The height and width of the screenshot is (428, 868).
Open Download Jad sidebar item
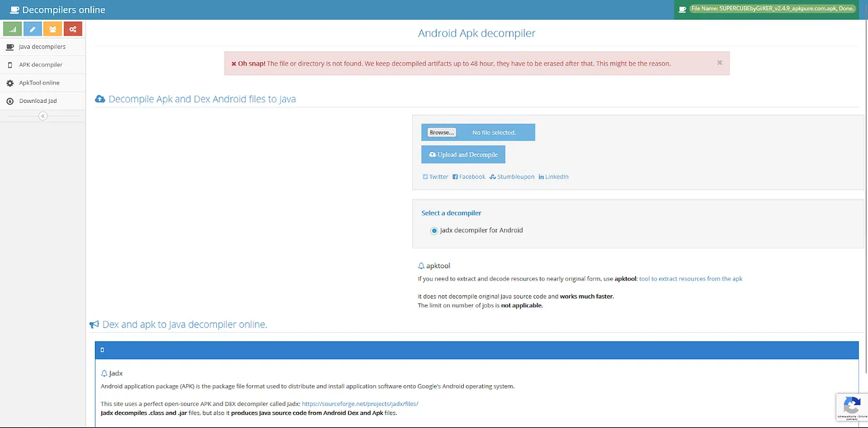[x=38, y=101]
